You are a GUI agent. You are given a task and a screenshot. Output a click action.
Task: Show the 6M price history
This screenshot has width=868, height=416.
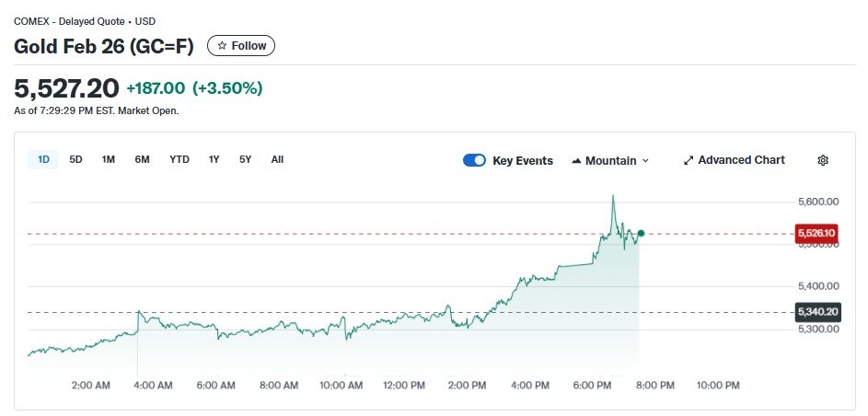(x=142, y=159)
